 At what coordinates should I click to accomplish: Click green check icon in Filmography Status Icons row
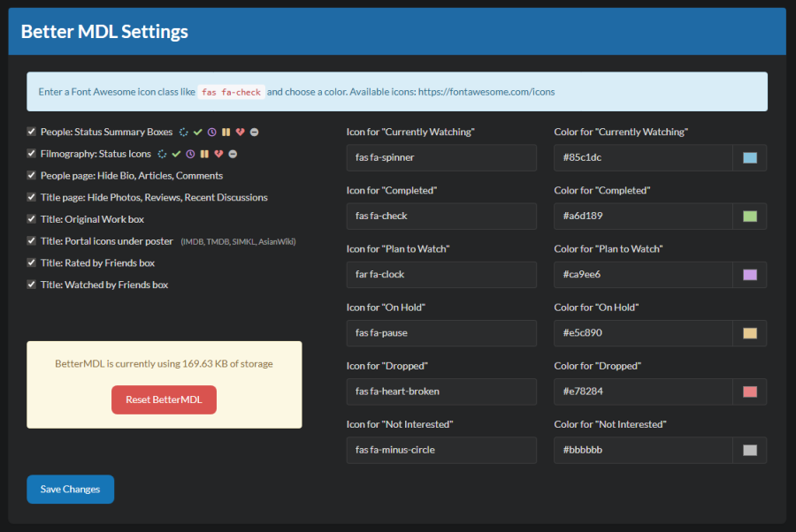tap(176, 154)
